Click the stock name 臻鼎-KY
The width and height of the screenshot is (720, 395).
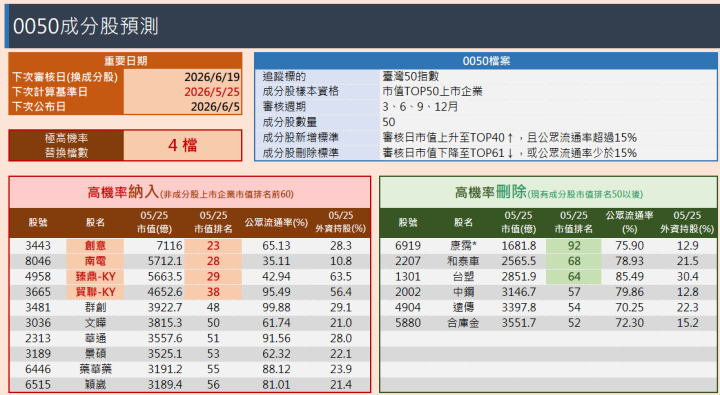tap(95, 276)
